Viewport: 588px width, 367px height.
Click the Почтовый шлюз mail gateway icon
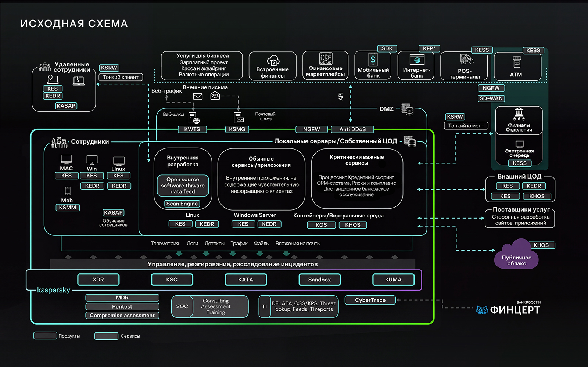[239, 118]
